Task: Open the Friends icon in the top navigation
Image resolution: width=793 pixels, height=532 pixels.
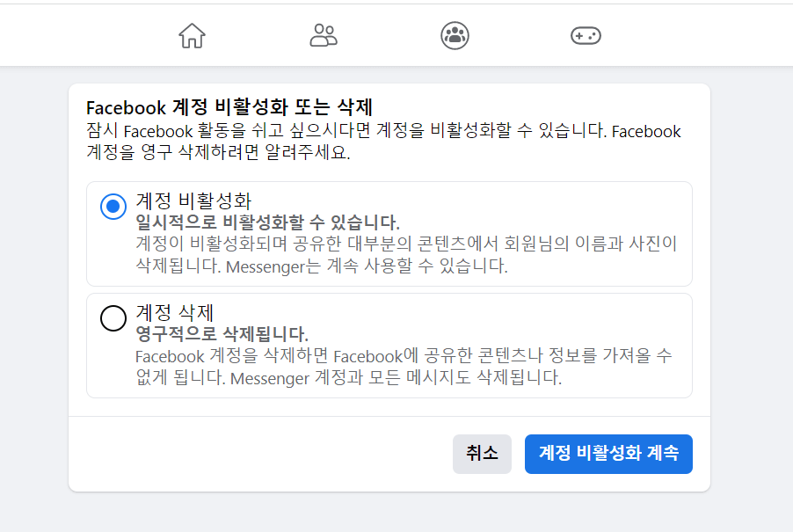Action: [324, 35]
